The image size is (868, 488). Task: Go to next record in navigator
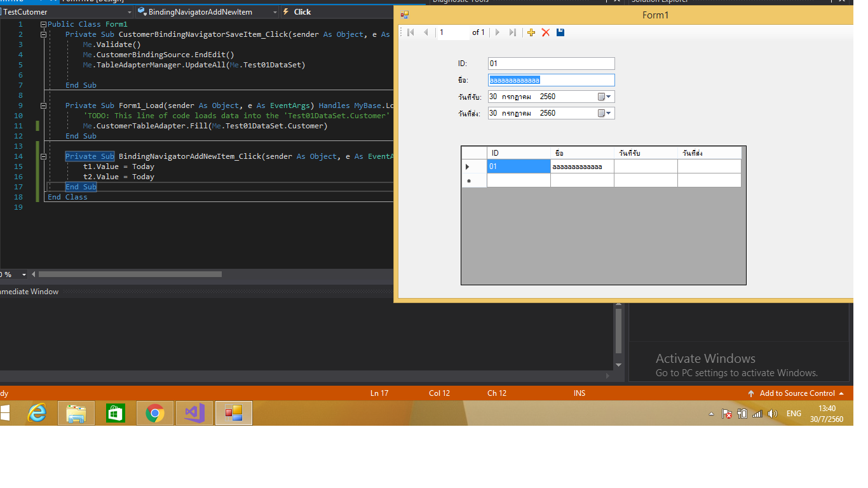498,32
